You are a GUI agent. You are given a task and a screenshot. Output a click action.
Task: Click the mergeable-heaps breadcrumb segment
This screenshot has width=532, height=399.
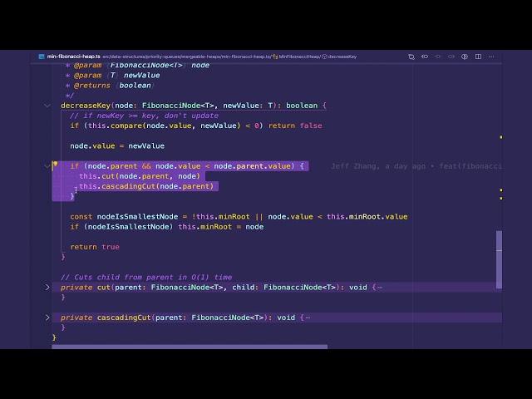(199, 57)
